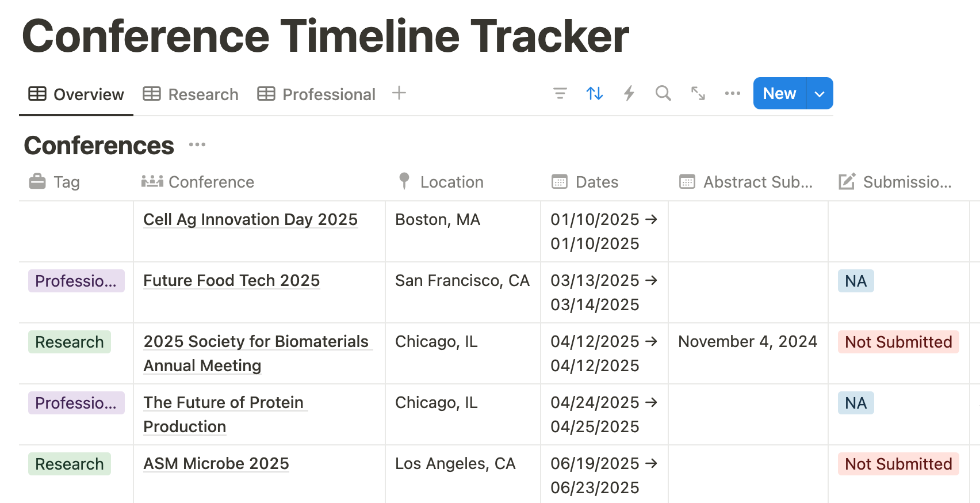The image size is (980, 503).
Task: Click the calendar icon on Dates column
Action: click(x=560, y=181)
